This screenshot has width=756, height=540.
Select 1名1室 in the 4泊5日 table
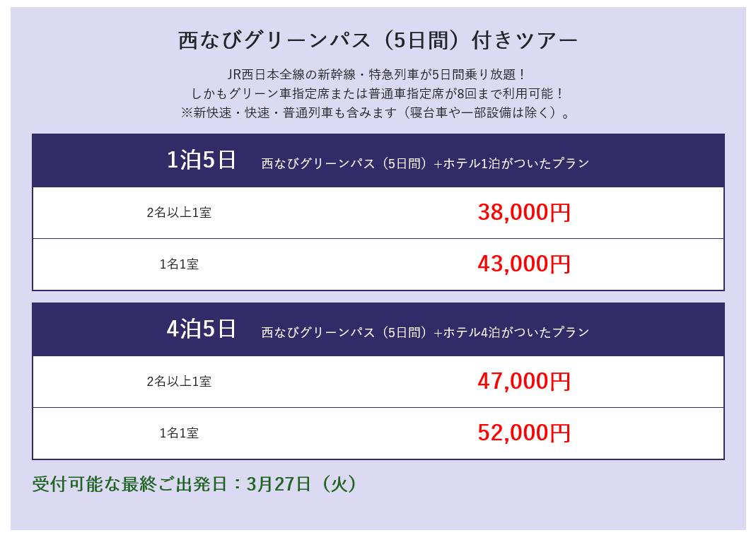click(179, 433)
